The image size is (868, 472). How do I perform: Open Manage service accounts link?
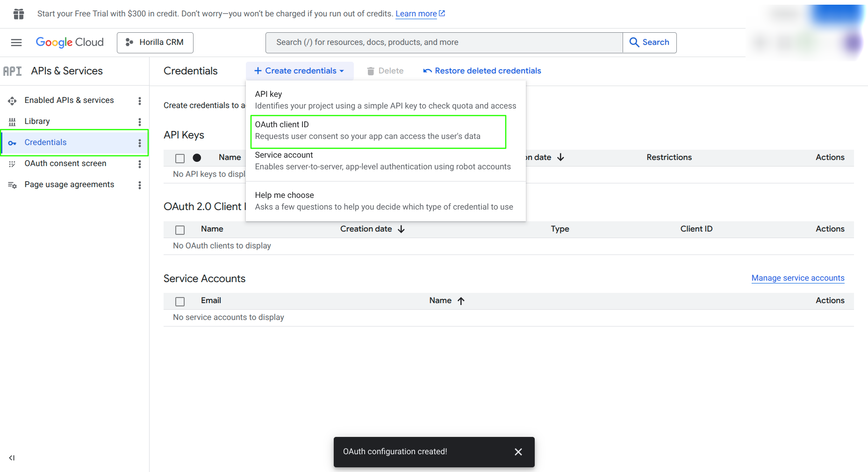point(798,278)
